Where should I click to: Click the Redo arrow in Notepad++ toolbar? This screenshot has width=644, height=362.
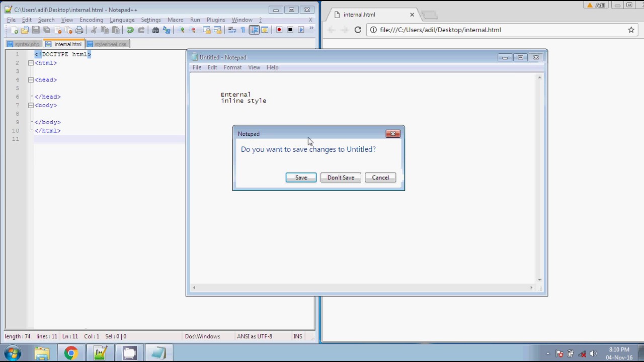coord(141,30)
